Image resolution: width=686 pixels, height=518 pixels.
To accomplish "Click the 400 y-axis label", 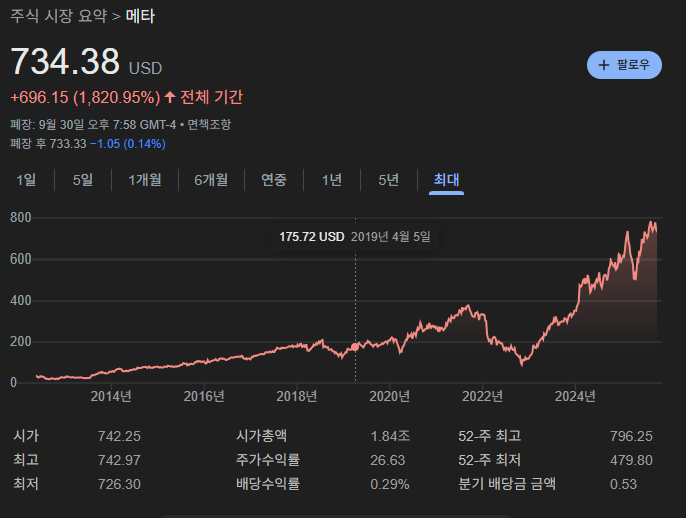I will click(x=21, y=301).
